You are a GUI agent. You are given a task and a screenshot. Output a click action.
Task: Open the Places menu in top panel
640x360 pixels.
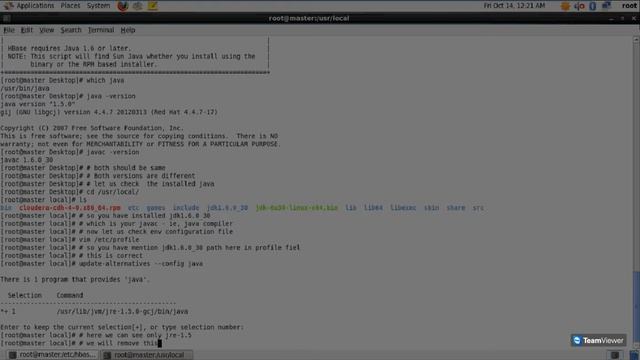pos(70,6)
